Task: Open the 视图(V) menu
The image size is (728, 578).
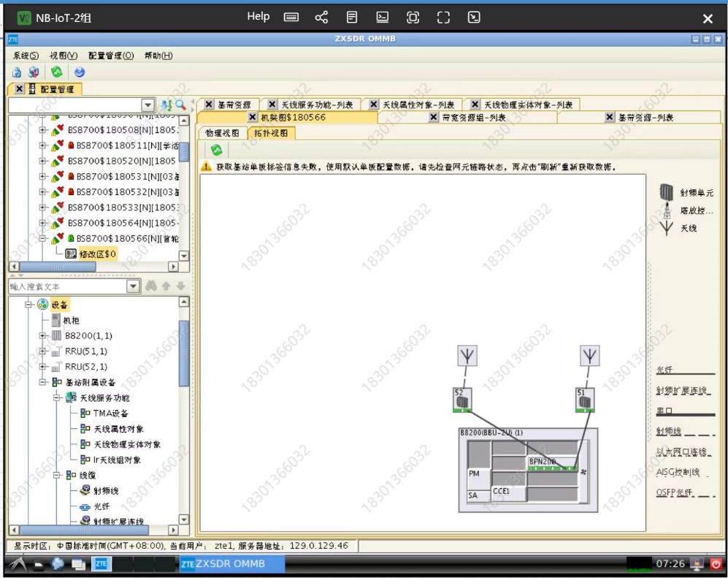Action: (64, 56)
